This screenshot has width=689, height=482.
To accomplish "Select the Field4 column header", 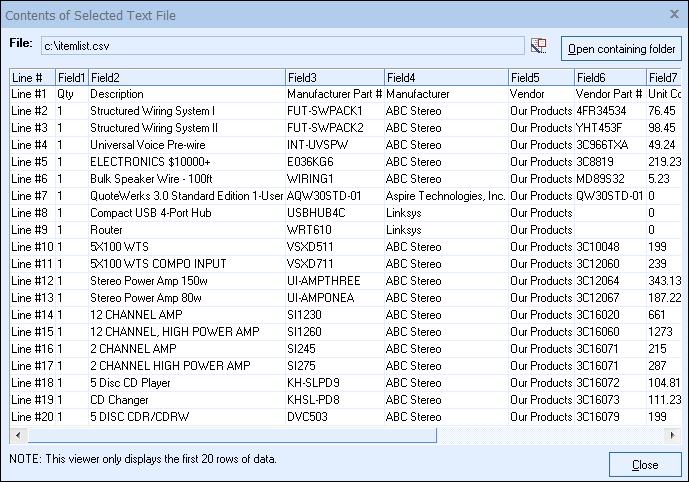I will coord(445,77).
